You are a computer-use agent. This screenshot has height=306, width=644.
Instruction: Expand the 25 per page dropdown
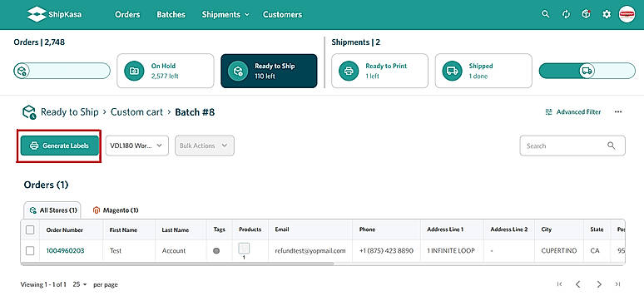(80, 284)
